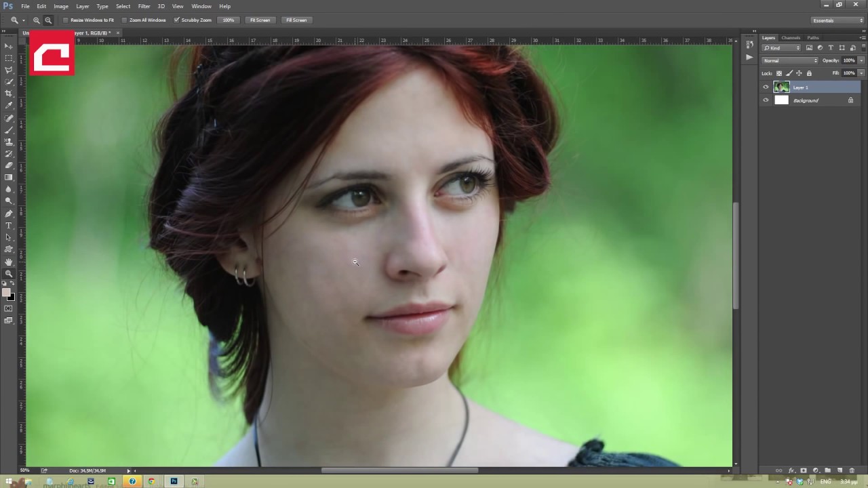Select the Hand tool
The height and width of the screenshot is (488, 868).
pyautogui.click(x=9, y=262)
